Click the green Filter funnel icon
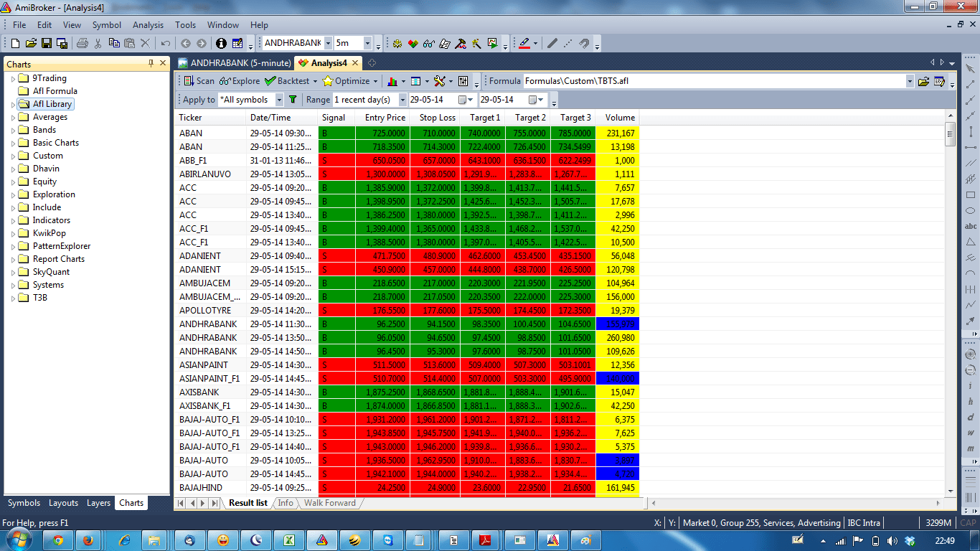This screenshot has width=980, height=551. 293,100
